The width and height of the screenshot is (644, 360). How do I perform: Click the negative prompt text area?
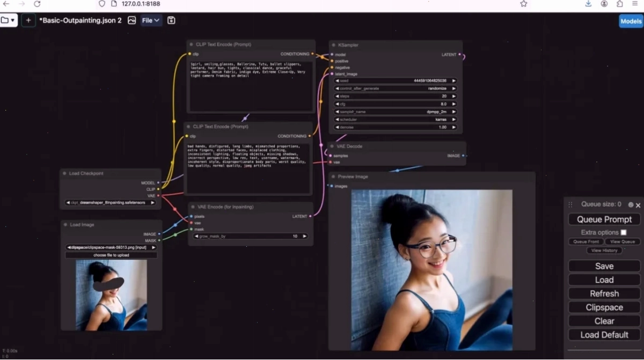[x=248, y=168]
